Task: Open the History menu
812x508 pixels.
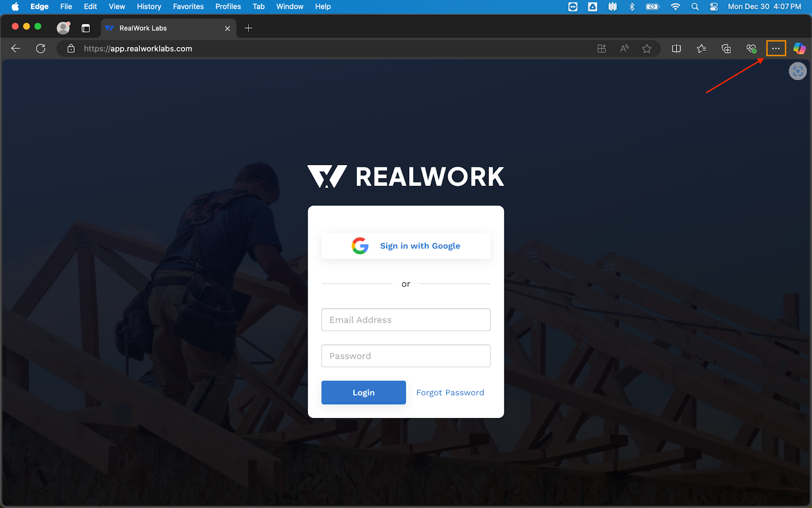Action: pyautogui.click(x=149, y=7)
